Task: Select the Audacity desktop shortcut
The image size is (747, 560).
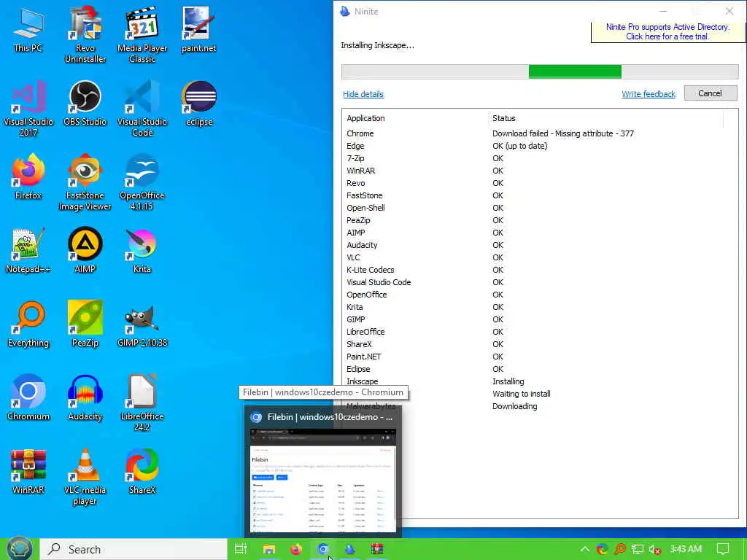Action: [x=85, y=398]
